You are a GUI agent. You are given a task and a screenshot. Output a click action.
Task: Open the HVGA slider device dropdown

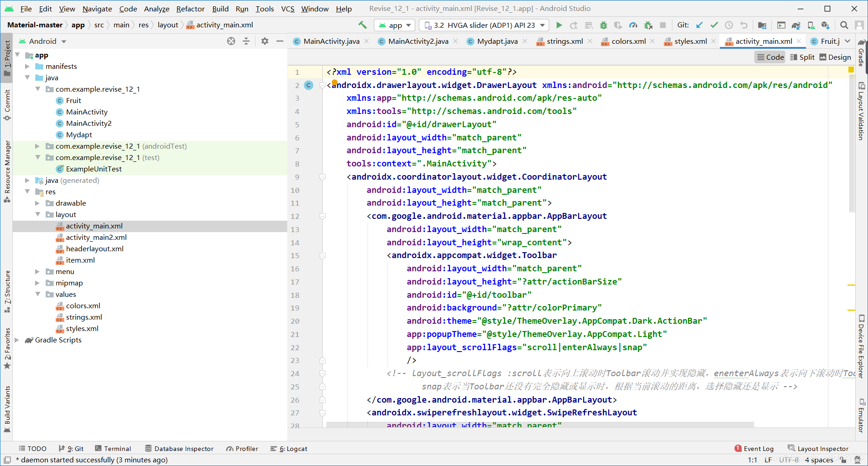coord(484,25)
